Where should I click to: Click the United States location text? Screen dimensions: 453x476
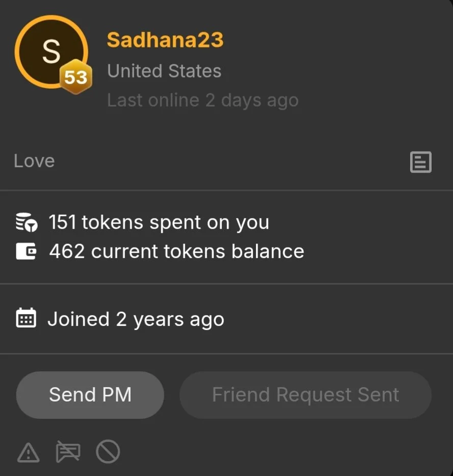(x=164, y=71)
